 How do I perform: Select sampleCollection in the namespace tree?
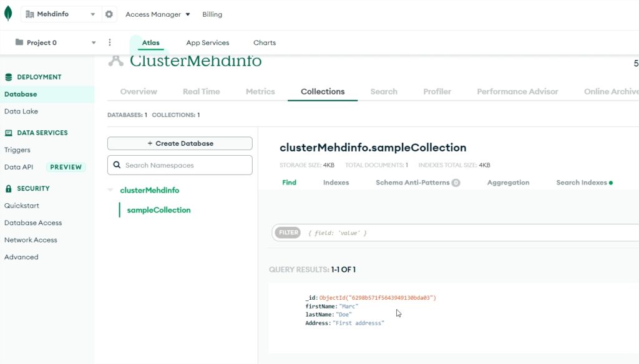159,210
